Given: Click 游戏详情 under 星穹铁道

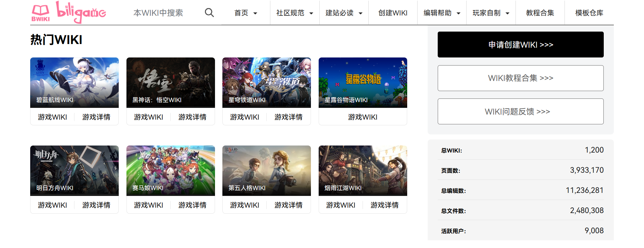Looking at the screenshot, I should tap(288, 117).
